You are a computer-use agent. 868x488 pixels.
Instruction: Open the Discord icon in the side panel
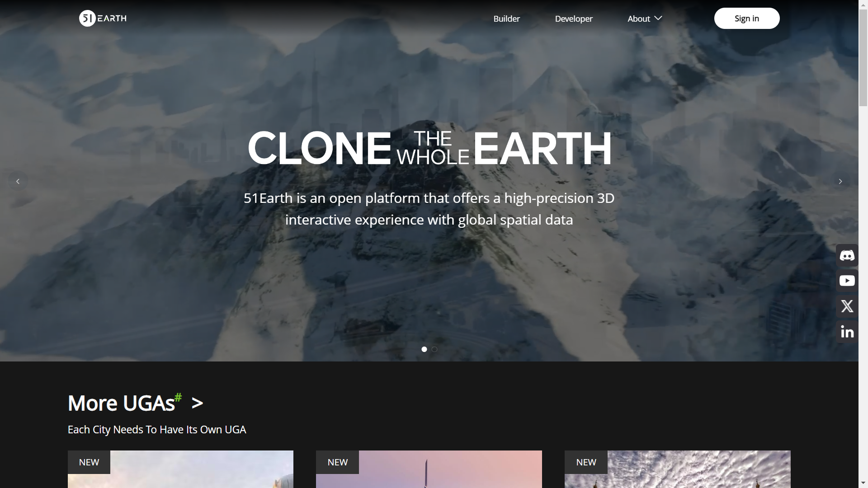[x=847, y=255]
